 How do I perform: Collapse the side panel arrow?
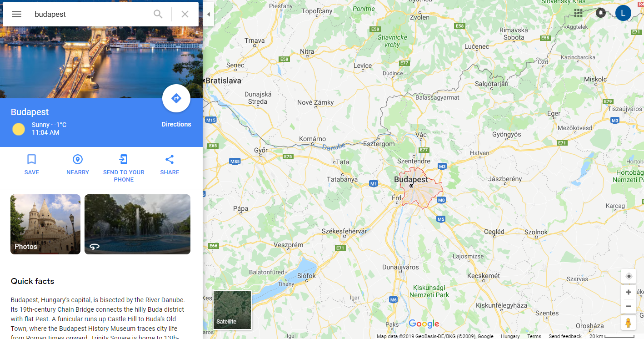(209, 14)
